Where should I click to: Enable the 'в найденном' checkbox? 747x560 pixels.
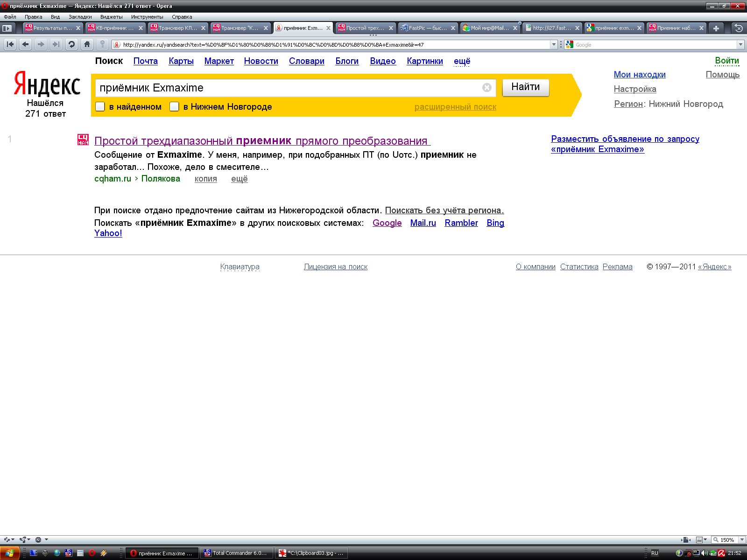tap(100, 106)
